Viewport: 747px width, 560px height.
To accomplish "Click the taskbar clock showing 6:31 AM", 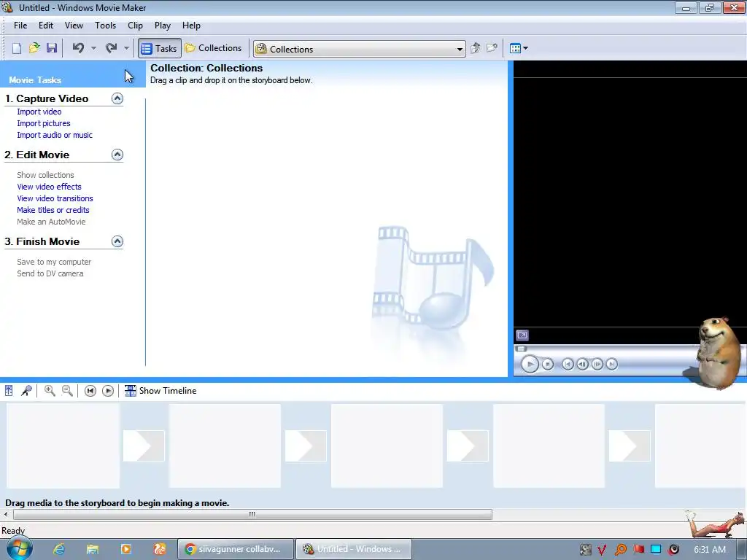I will [x=710, y=550].
